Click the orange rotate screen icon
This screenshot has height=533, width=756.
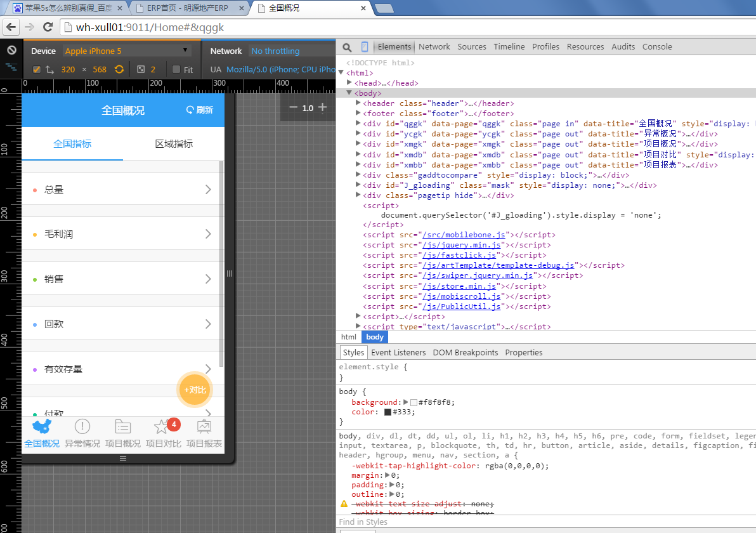pos(119,69)
